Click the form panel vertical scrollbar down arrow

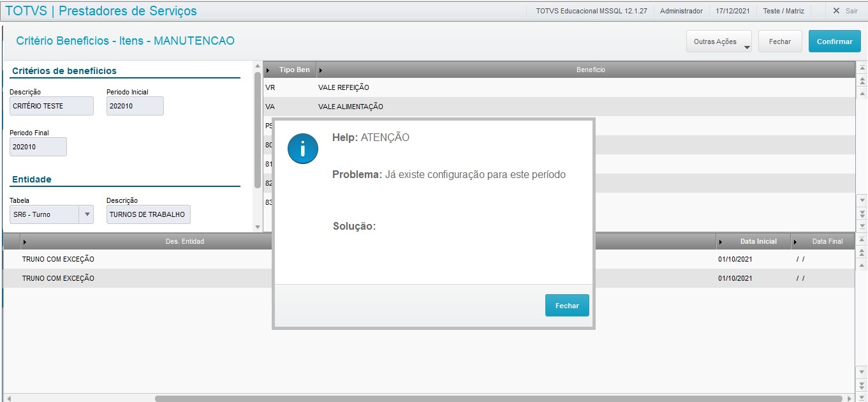coord(258,227)
